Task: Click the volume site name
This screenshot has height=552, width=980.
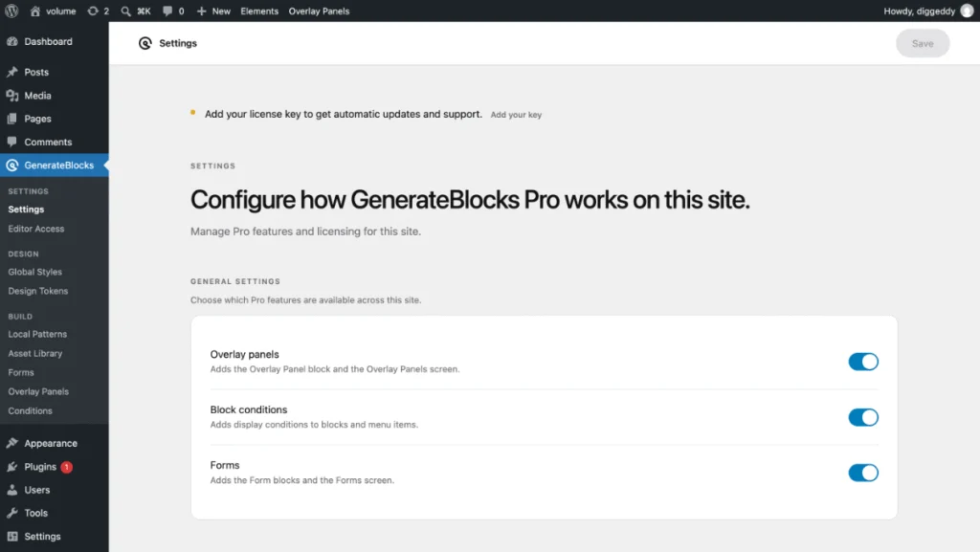Action: pos(60,11)
